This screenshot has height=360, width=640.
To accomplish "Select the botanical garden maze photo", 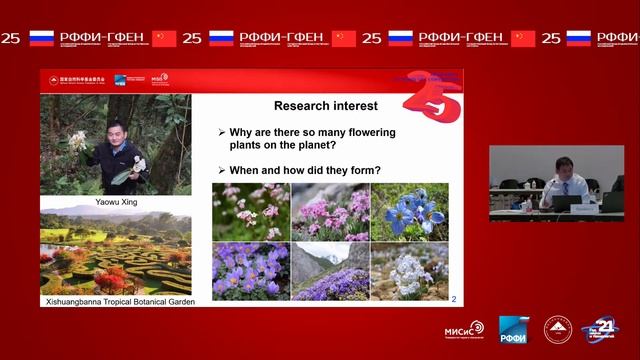I will click(x=116, y=250).
